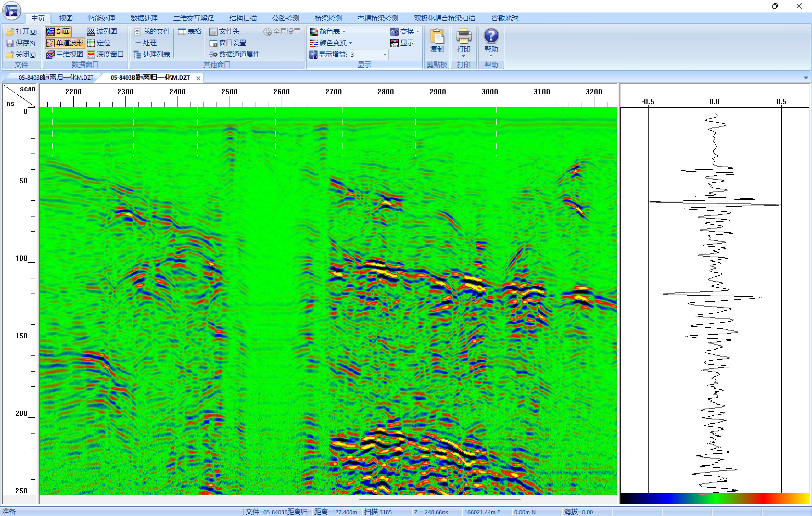Image resolution: width=812 pixels, height=516 pixels.
Task: Expand document tab list arrow
Action: (x=806, y=78)
